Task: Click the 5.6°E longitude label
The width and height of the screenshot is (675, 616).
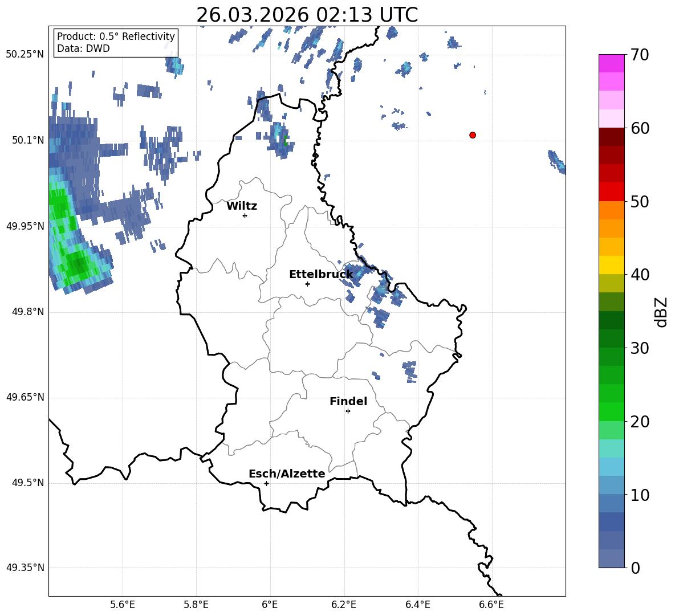Action: pos(123,605)
